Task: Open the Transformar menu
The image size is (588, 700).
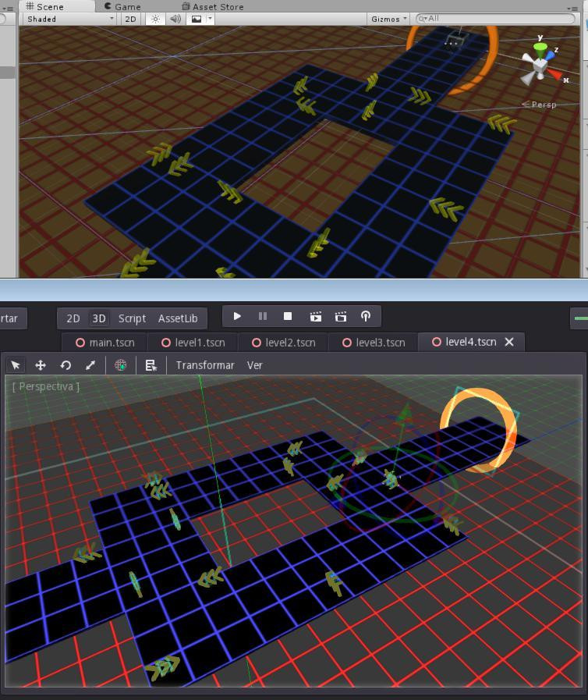Action: point(205,365)
